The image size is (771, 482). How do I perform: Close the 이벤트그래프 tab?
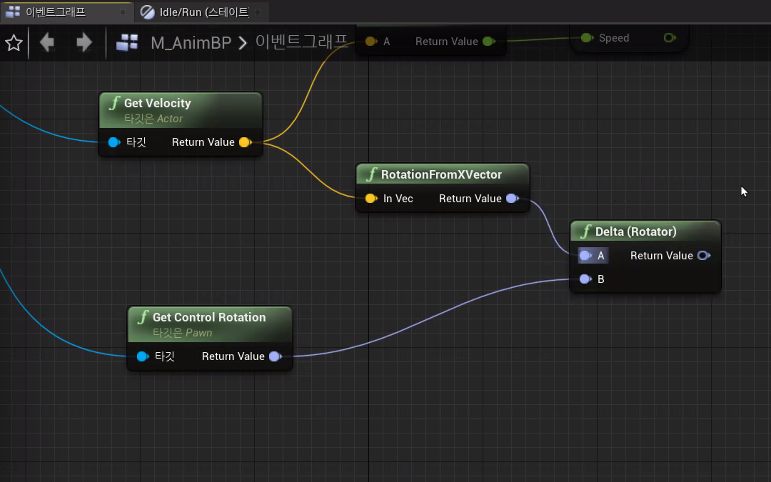coord(122,12)
